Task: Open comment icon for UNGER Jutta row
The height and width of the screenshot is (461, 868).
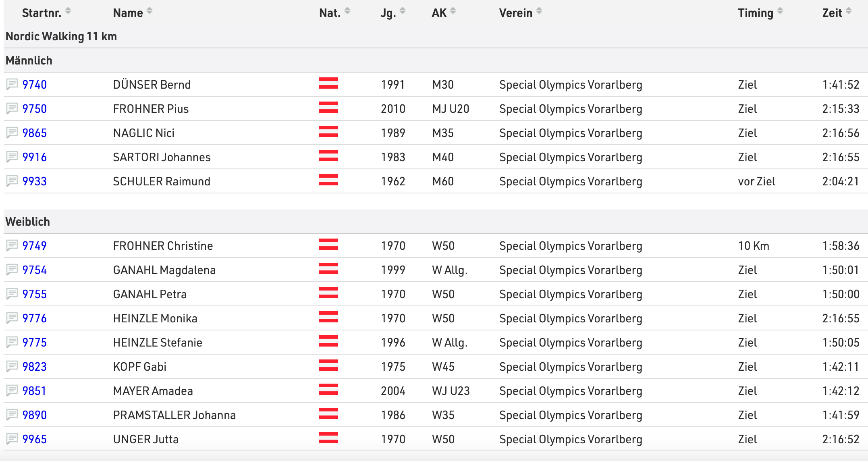Action: 12,439
